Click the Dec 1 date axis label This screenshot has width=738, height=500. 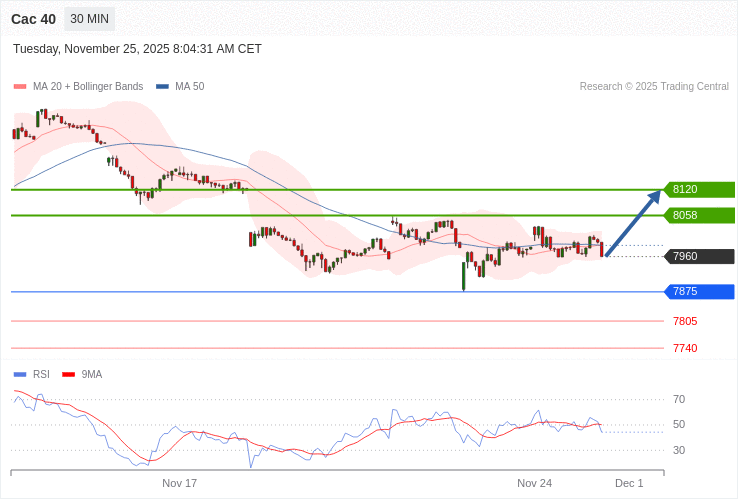point(629,484)
